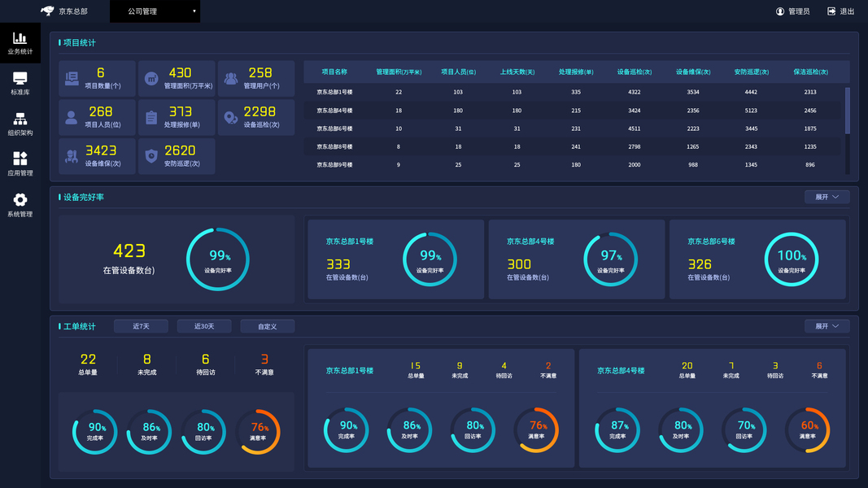
Task: Click the overall 76% 满意率 gauge
Action: 258,432
